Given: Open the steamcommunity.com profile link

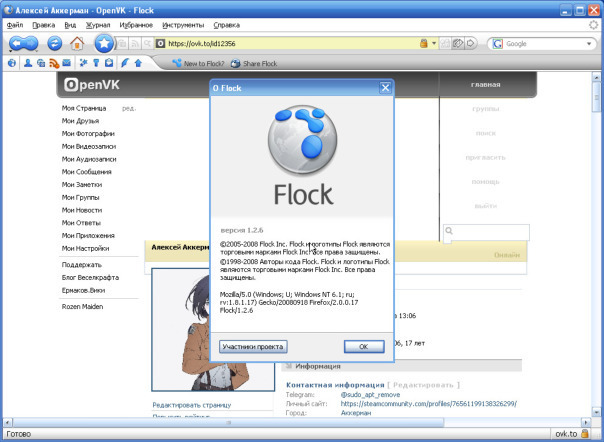Looking at the screenshot, I should click(x=429, y=404).
